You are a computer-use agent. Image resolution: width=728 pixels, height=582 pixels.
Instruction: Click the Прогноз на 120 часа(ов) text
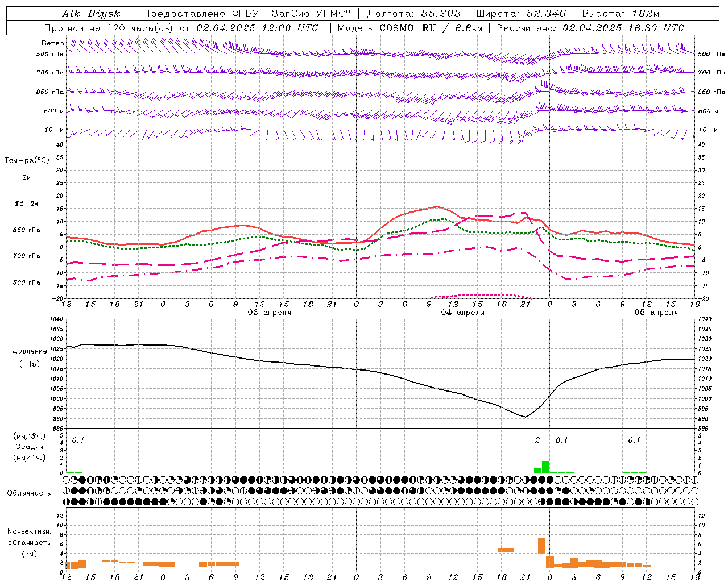pyautogui.click(x=109, y=28)
